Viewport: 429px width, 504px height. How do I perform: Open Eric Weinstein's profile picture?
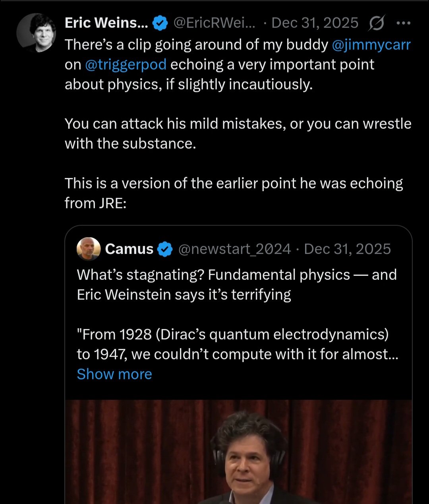point(36,33)
